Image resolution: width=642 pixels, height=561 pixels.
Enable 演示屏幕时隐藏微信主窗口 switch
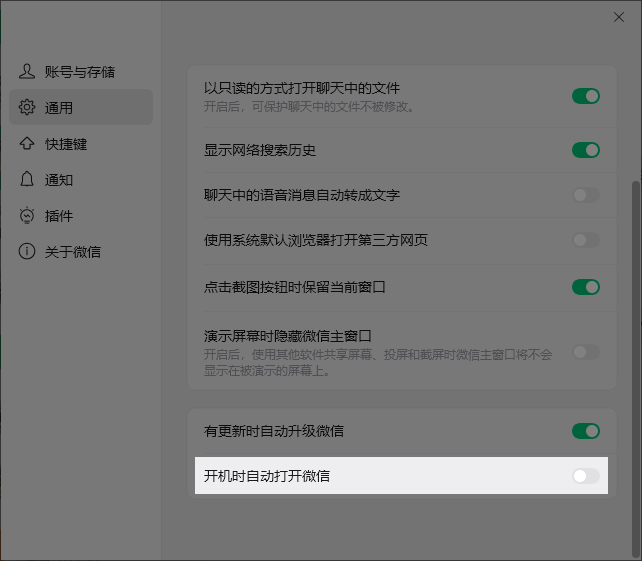[586, 352]
